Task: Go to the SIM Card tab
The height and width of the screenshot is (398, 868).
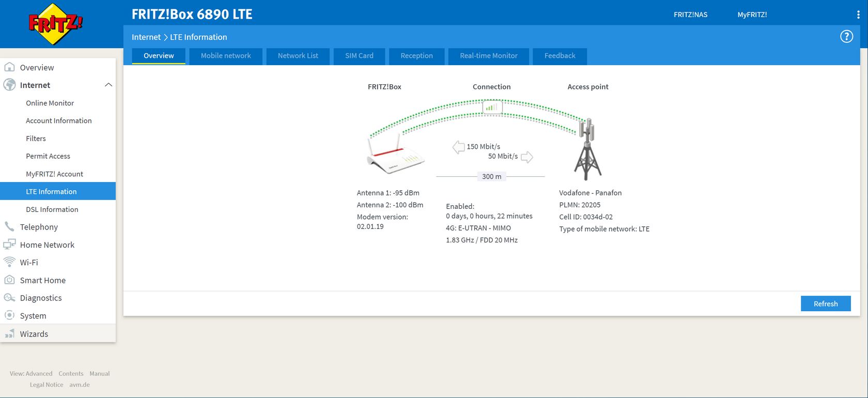Action: pos(359,56)
